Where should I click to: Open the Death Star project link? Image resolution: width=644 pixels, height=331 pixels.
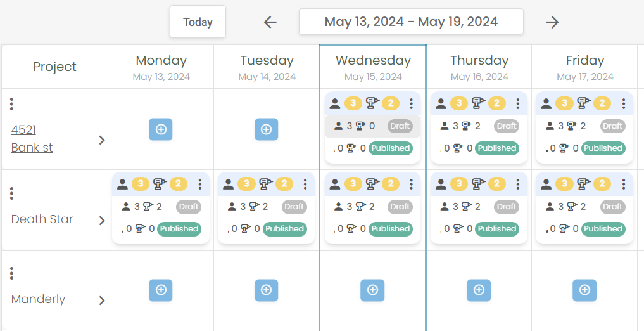pyautogui.click(x=42, y=219)
